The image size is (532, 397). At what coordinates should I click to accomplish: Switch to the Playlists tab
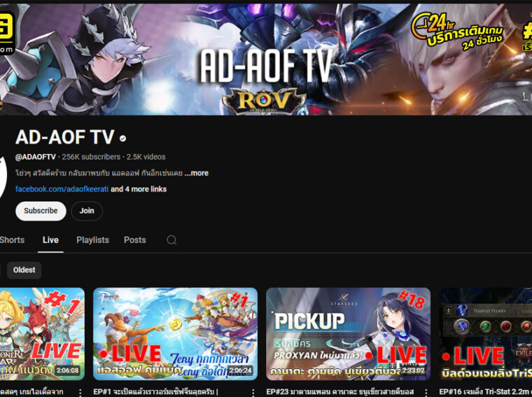(92, 240)
